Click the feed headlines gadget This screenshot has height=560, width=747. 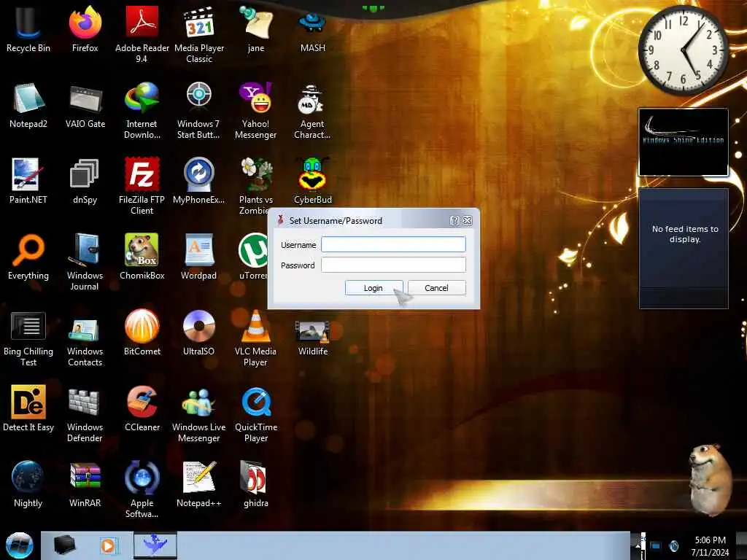click(x=684, y=248)
